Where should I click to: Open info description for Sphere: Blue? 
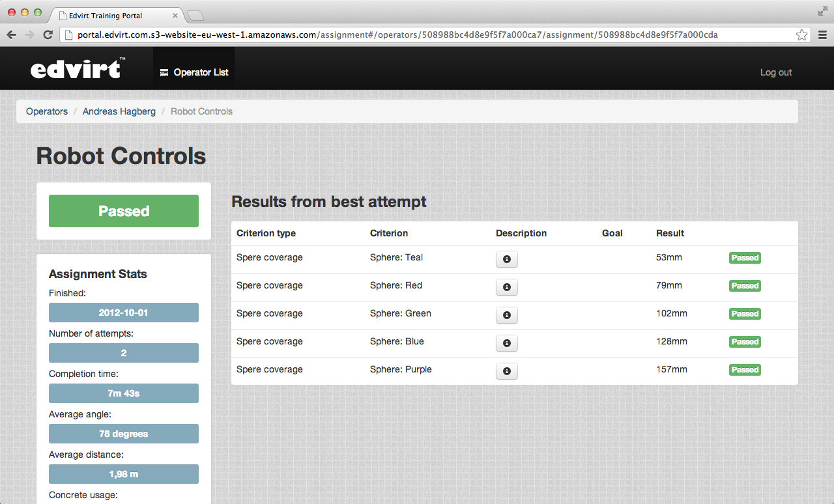(507, 343)
